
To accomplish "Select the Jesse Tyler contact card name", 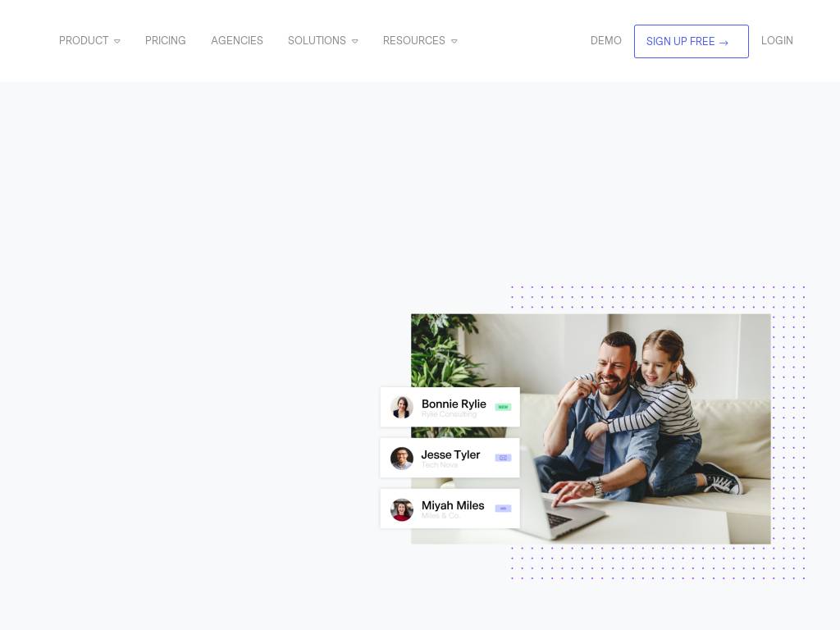I will [450, 454].
